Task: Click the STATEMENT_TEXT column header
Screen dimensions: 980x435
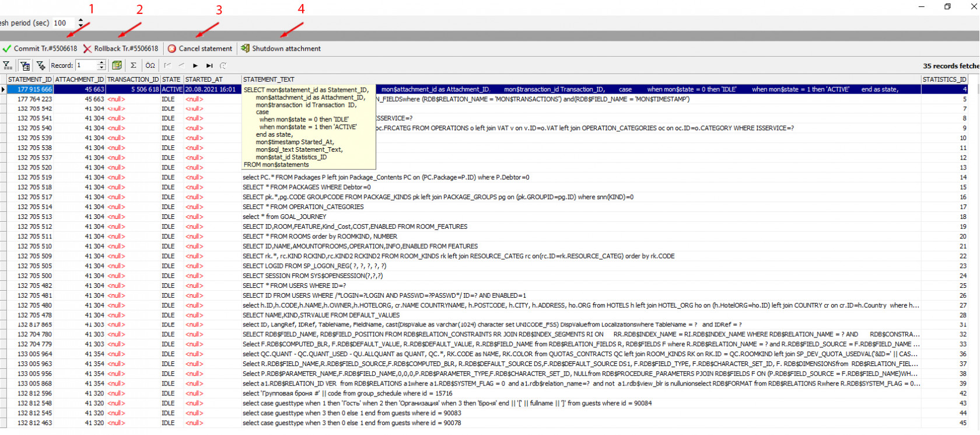Action: click(x=581, y=79)
